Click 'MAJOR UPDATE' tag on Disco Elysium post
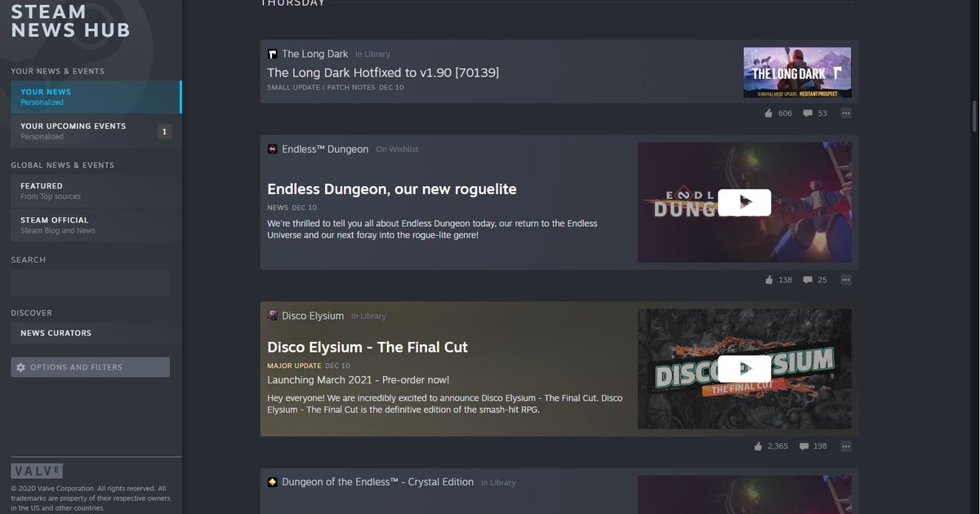This screenshot has width=980, height=514. click(x=294, y=366)
